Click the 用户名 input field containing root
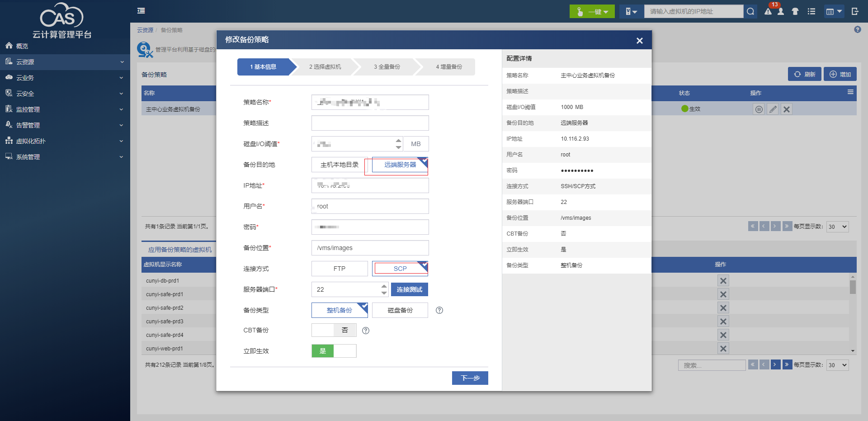The width and height of the screenshot is (868, 421). tap(370, 206)
